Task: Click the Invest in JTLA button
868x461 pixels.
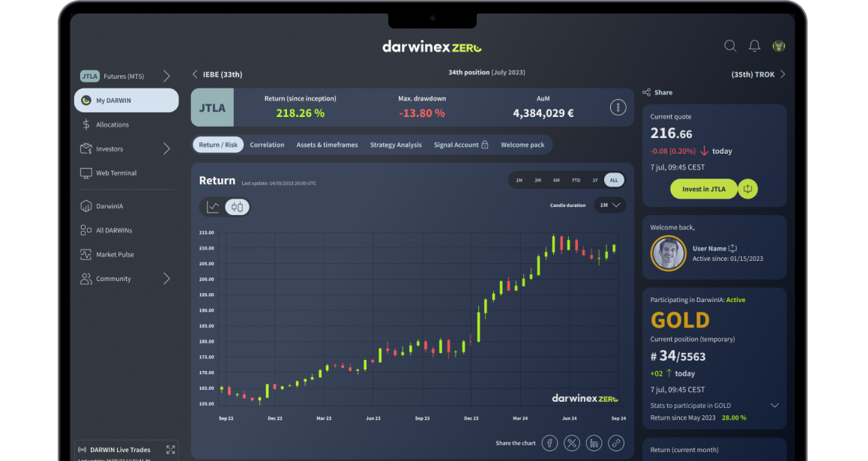Action: (704, 189)
